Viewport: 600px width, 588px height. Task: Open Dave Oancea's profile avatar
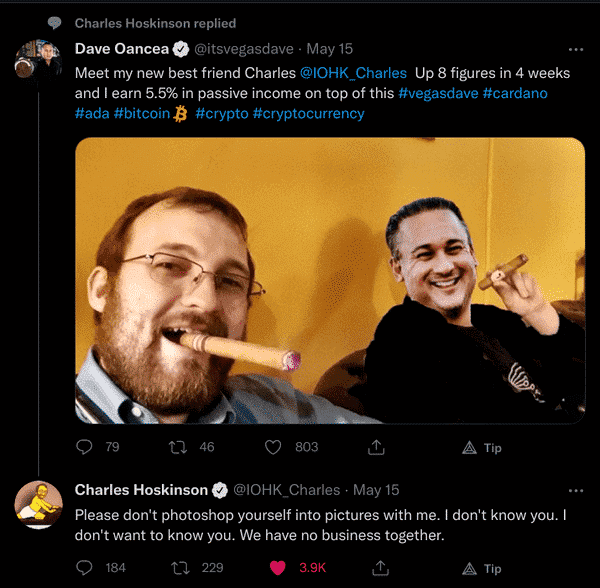38,60
